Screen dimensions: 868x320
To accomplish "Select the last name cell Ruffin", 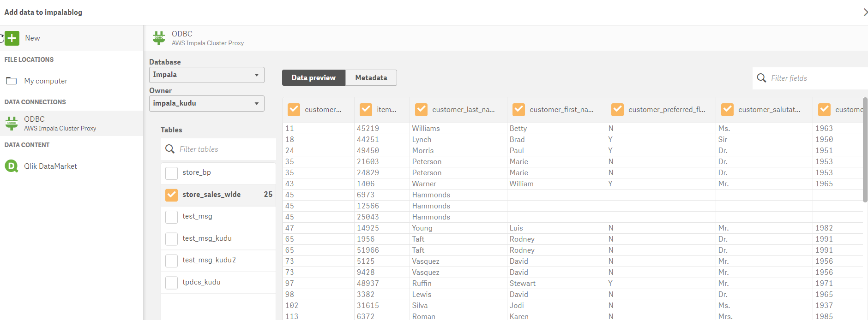I will point(422,284).
